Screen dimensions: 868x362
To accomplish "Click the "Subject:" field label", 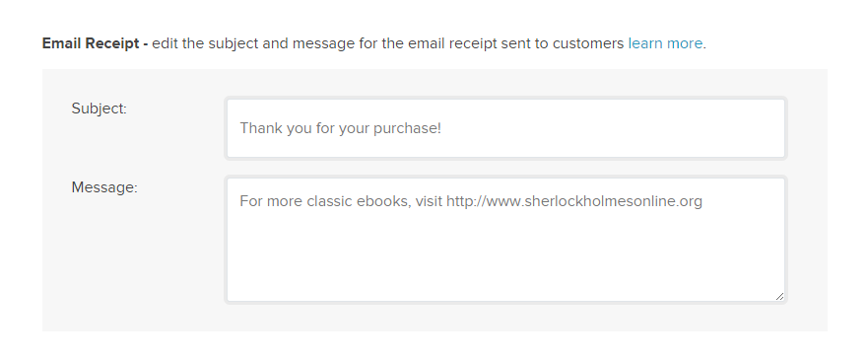I will click(100, 109).
